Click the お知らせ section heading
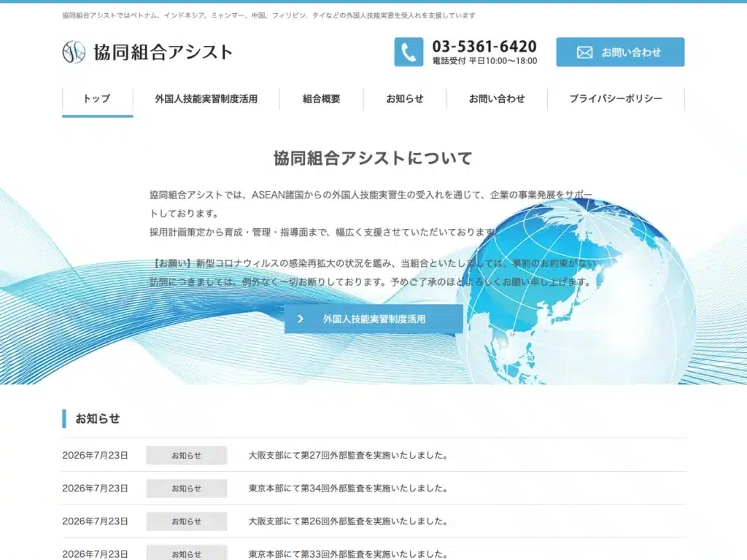Image resolution: width=747 pixels, height=560 pixels. [x=97, y=419]
